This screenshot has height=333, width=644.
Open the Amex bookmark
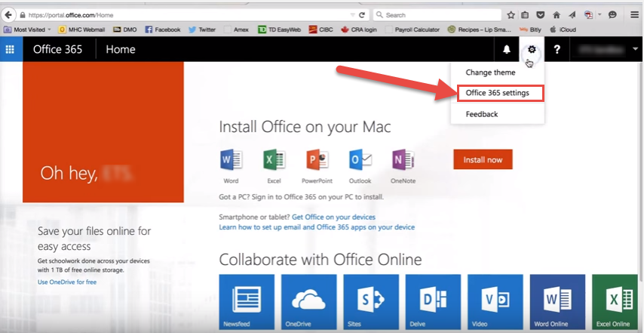(236, 29)
